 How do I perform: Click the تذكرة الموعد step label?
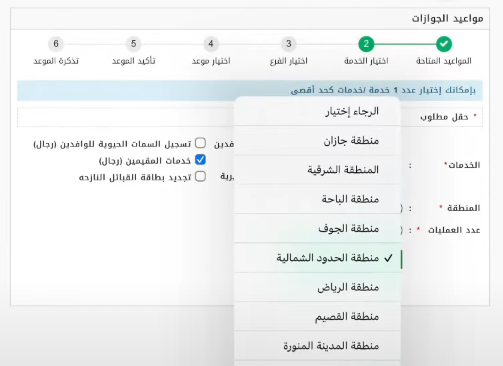click(56, 61)
